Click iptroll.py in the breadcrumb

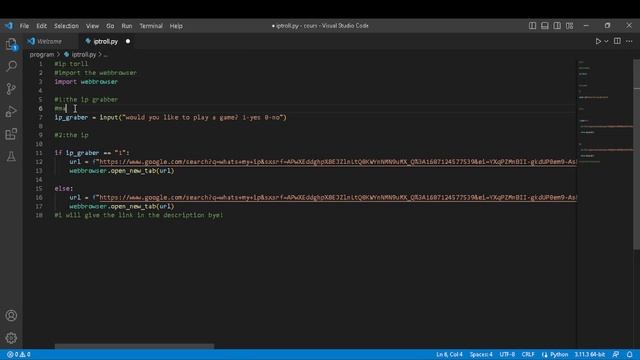tap(84, 54)
